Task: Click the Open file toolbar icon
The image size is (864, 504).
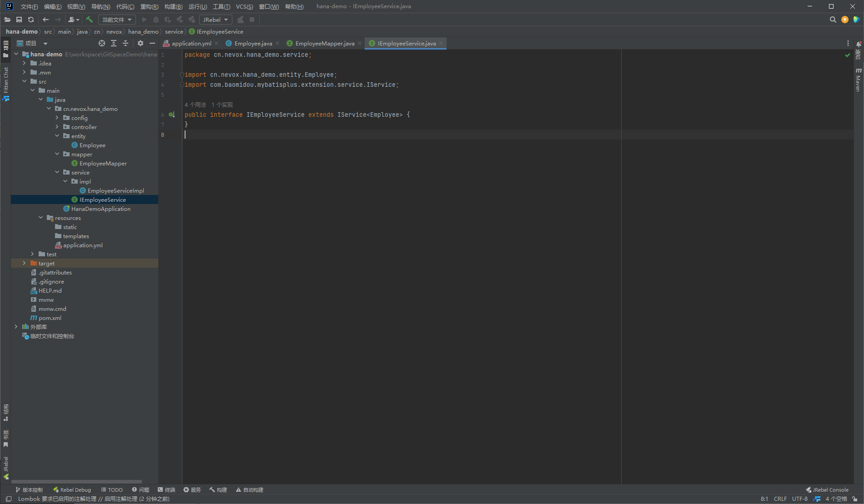Action: pos(7,20)
